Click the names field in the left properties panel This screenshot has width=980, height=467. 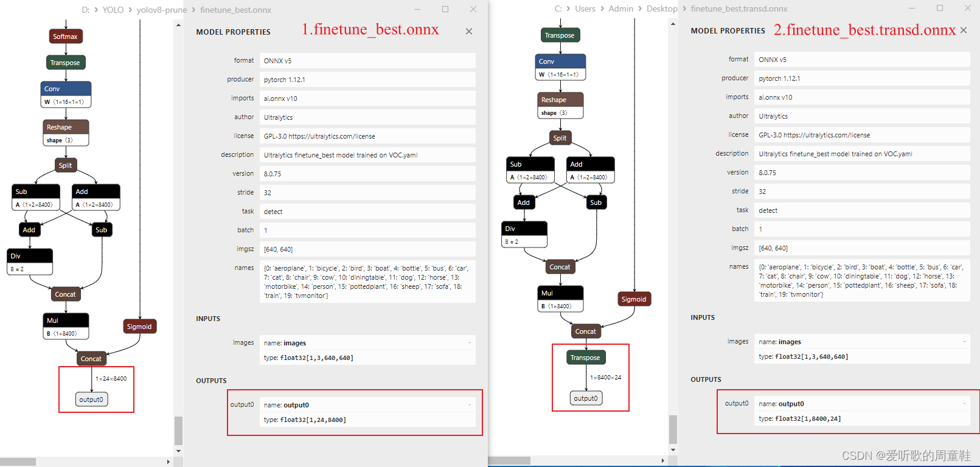(x=367, y=282)
